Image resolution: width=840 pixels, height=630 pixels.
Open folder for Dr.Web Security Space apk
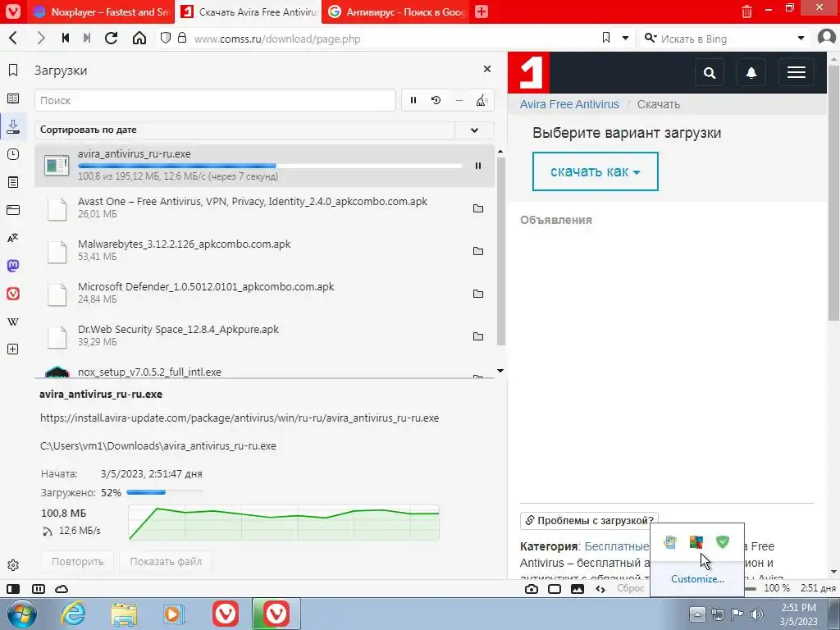click(478, 336)
